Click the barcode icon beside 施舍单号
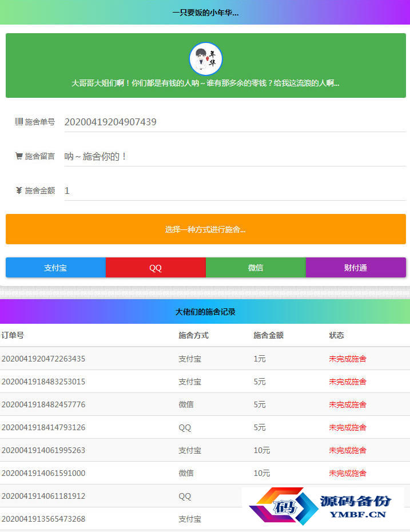 pos(19,121)
